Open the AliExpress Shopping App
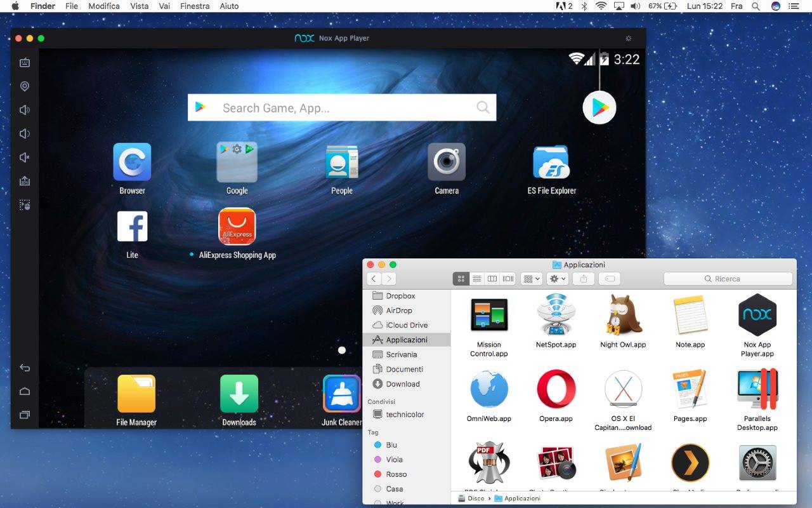812x508 pixels. click(x=237, y=227)
